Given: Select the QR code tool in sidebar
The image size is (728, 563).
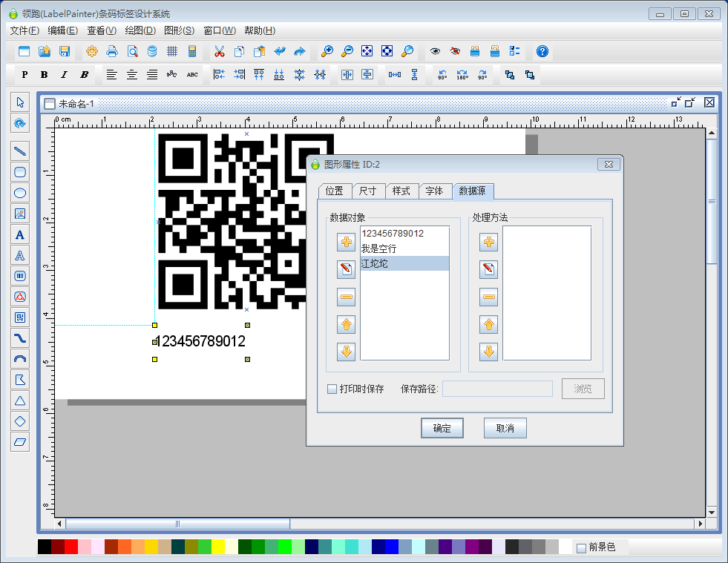Looking at the screenshot, I should point(20,317).
